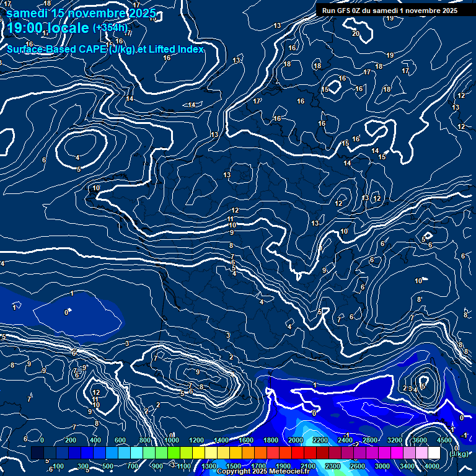Click the '1600' label above the color scale

pos(246,440)
